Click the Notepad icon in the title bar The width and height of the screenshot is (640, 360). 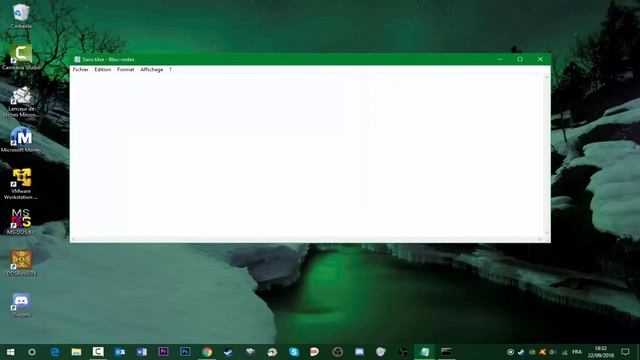coord(77,60)
